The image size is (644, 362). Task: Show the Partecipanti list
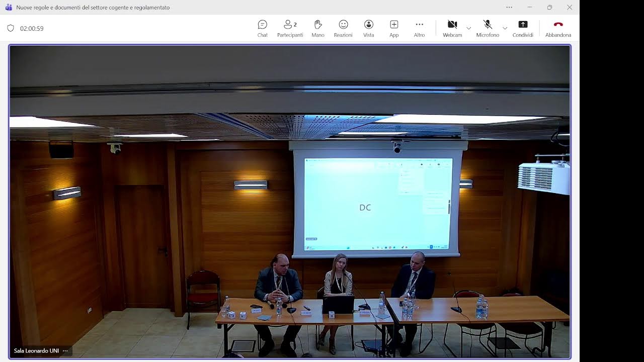(x=290, y=29)
